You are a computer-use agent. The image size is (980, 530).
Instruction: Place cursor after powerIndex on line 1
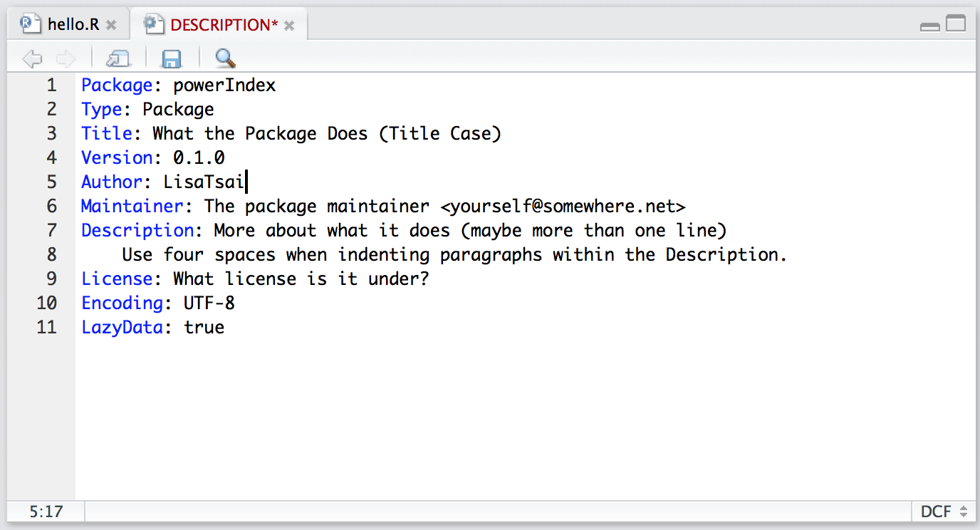click(x=276, y=85)
